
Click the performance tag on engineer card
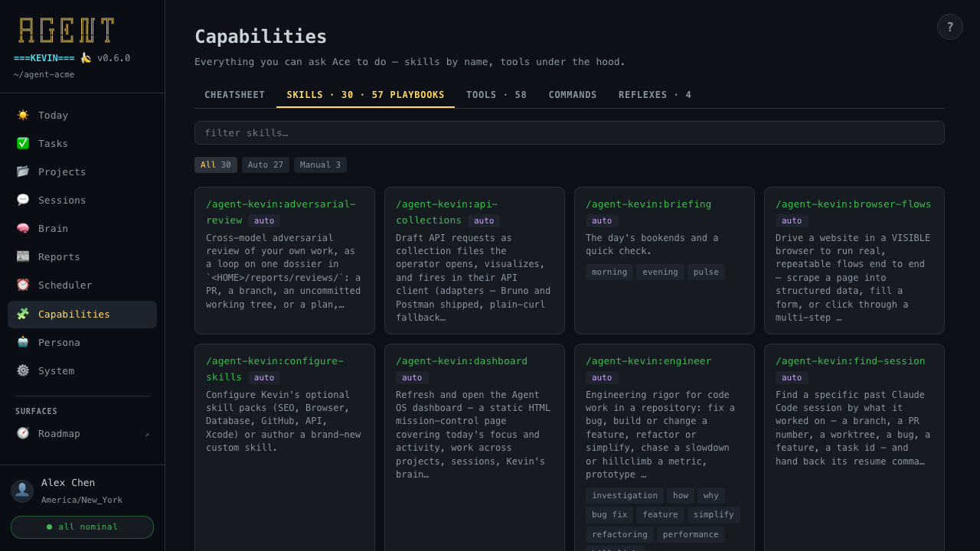tap(691, 534)
